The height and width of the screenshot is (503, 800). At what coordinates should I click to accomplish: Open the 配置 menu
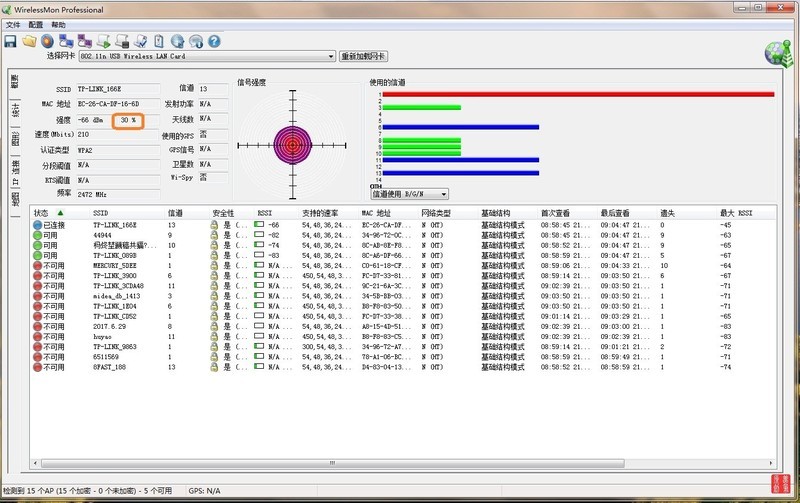[x=36, y=24]
